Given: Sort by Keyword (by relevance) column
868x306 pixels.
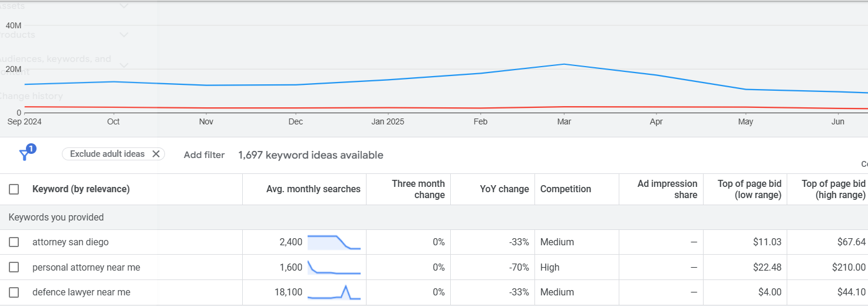Looking at the screenshot, I should pyautogui.click(x=81, y=189).
